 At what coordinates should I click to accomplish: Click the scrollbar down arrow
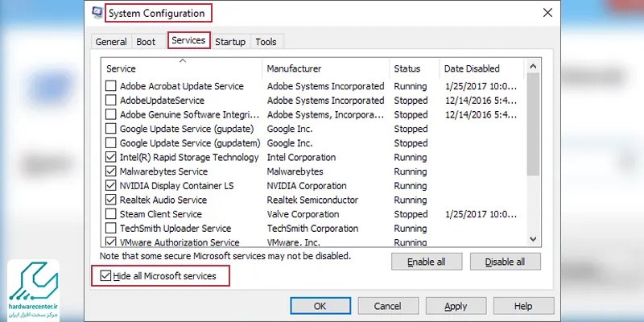click(533, 238)
